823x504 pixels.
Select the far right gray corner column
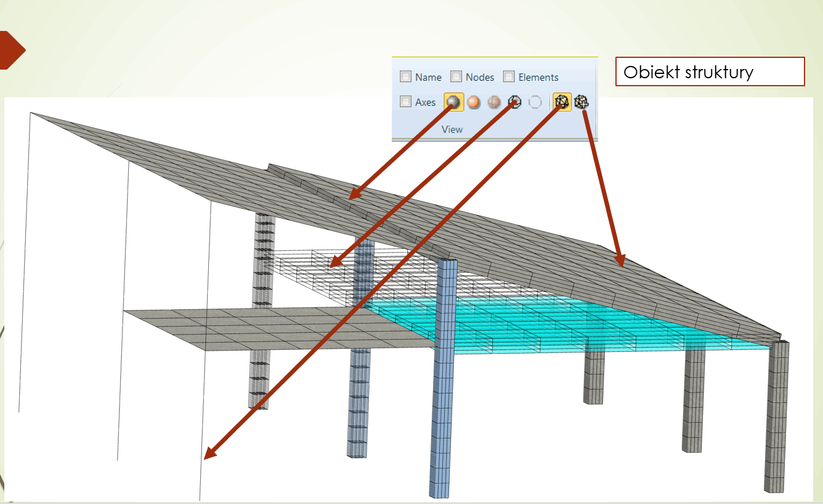[776, 419]
